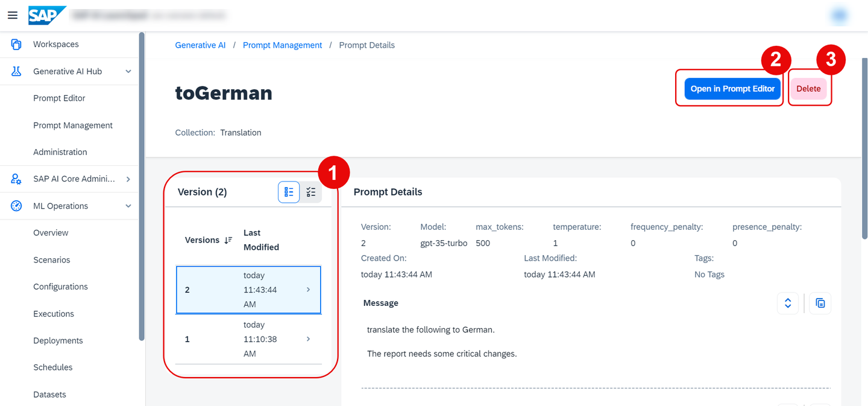Select version 1 row in list
The image size is (868, 406).
click(x=248, y=339)
